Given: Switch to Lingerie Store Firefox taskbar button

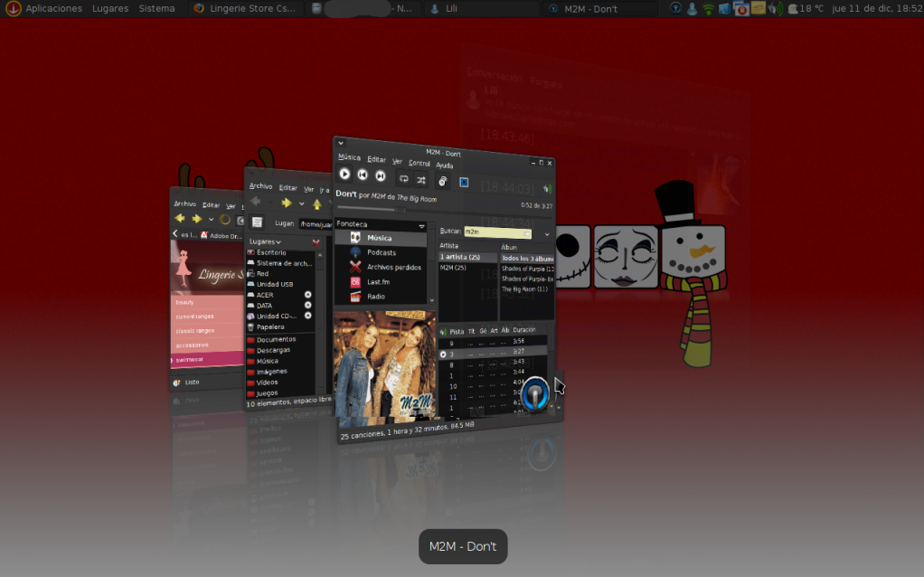Looking at the screenshot, I should [x=246, y=8].
